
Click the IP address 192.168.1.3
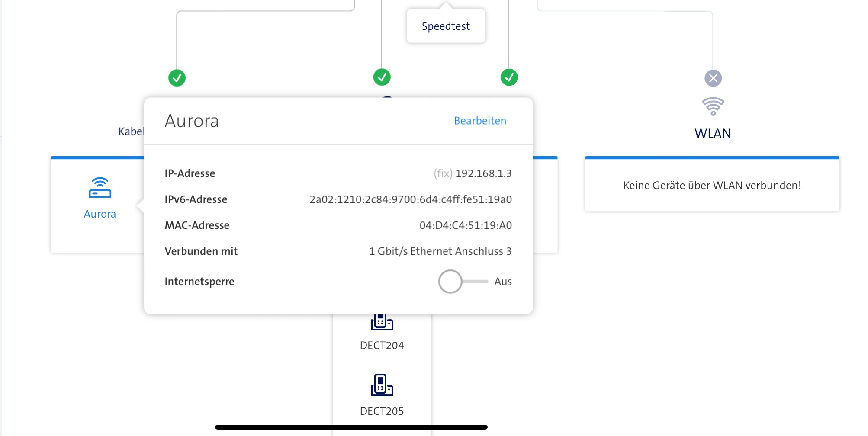click(x=483, y=173)
